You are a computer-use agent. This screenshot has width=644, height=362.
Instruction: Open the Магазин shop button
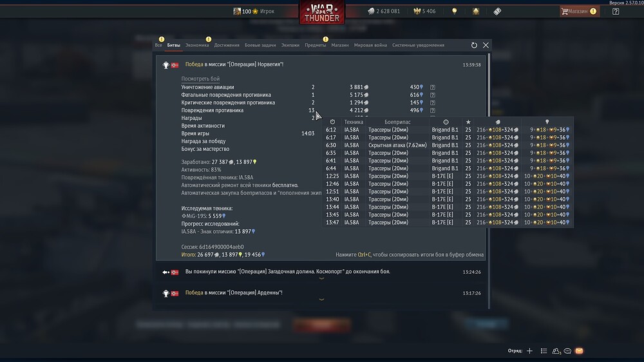click(580, 12)
